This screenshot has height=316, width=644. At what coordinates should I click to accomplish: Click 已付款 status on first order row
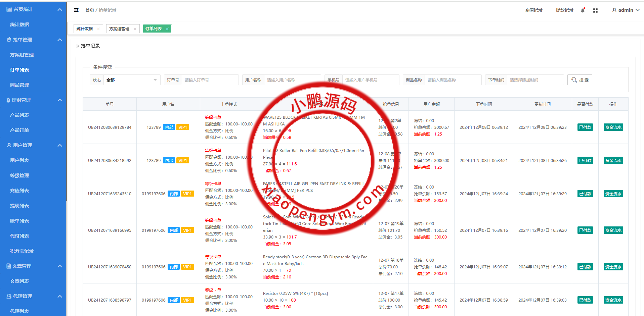[585, 127]
